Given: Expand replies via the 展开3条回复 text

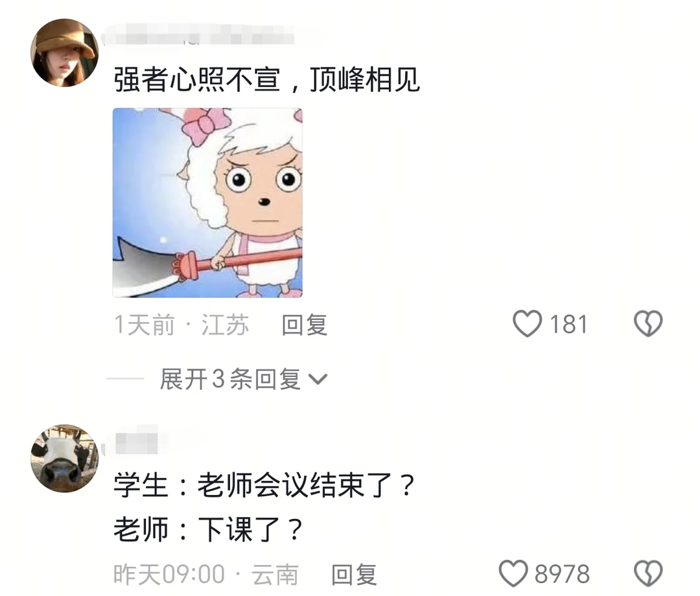Looking at the screenshot, I should click(x=230, y=379).
